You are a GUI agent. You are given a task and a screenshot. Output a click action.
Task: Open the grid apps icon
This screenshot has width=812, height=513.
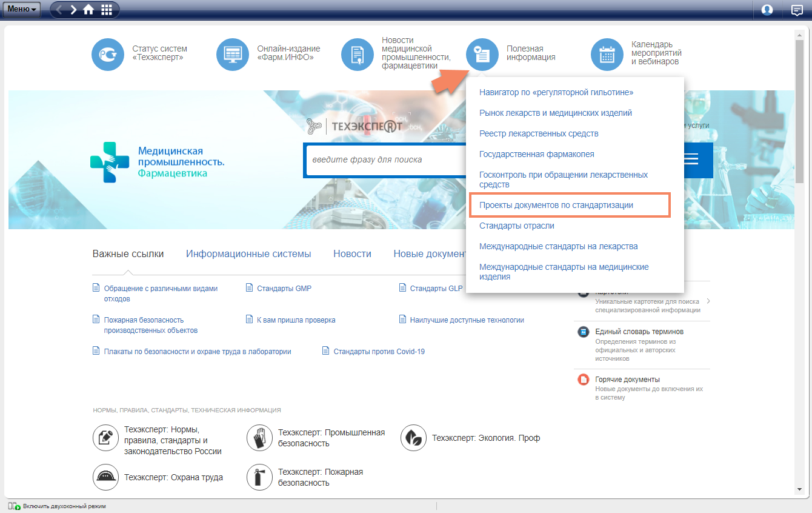[x=107, y=10]
